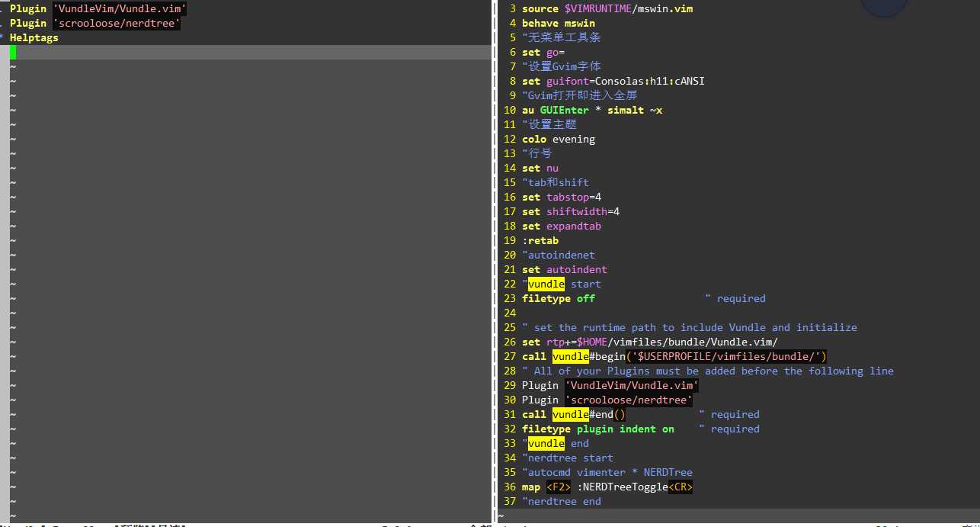Click the comment 'autoindenet' on line 20
Image resolution: width=980 pixels, height=527 pixels.
(x=559, y=255)
